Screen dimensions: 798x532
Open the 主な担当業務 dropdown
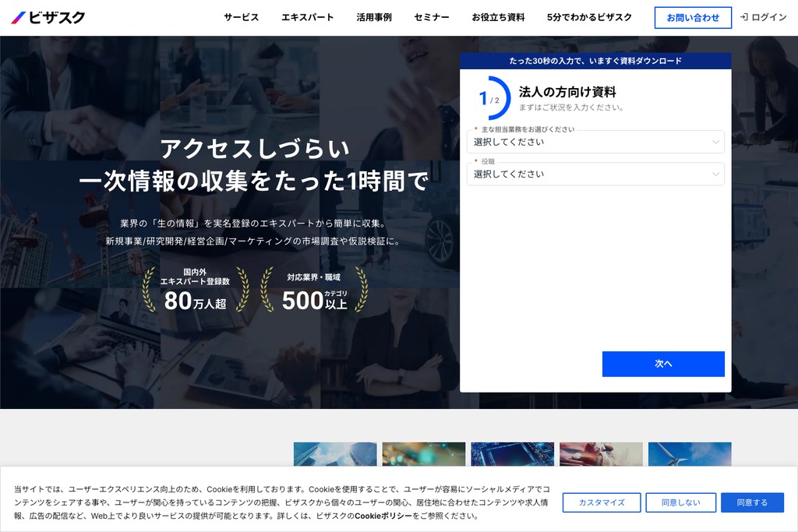point(595,142)
